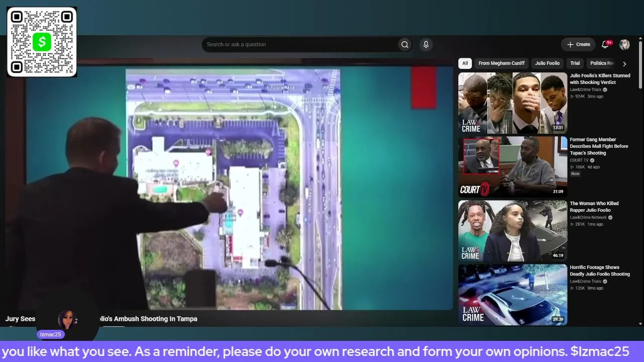
Task: Click the magnifier search icon button
Action: pos(405,45)
